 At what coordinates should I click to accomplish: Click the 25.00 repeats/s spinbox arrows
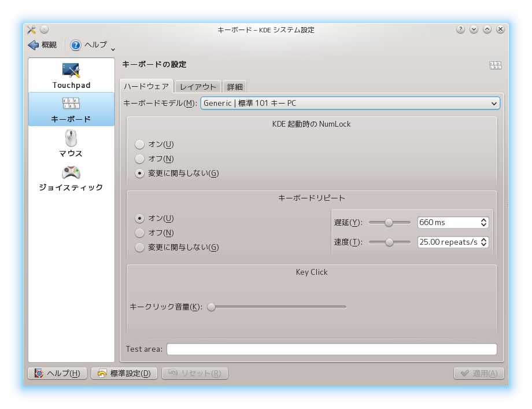click(x=484, y=242)
